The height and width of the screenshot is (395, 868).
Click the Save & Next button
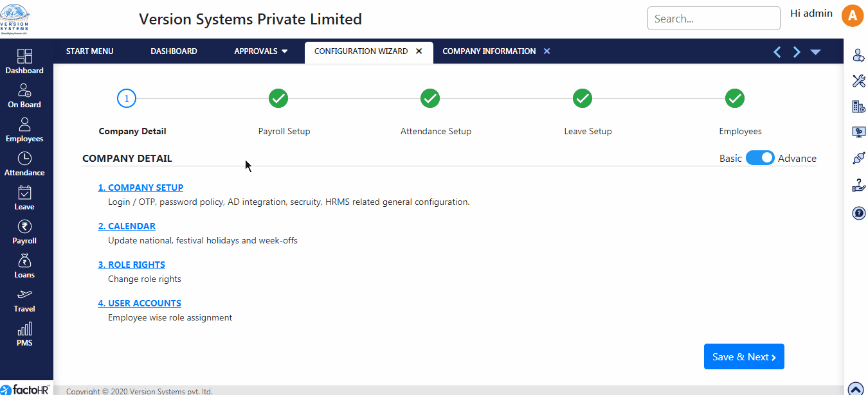click(x=744, y=357)
